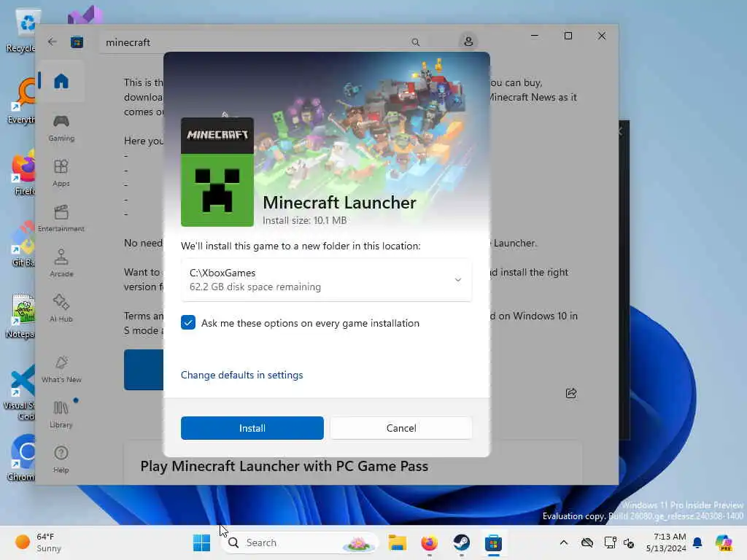
Task: Open Change defaults in settings link
Action: tap(241, 375)
